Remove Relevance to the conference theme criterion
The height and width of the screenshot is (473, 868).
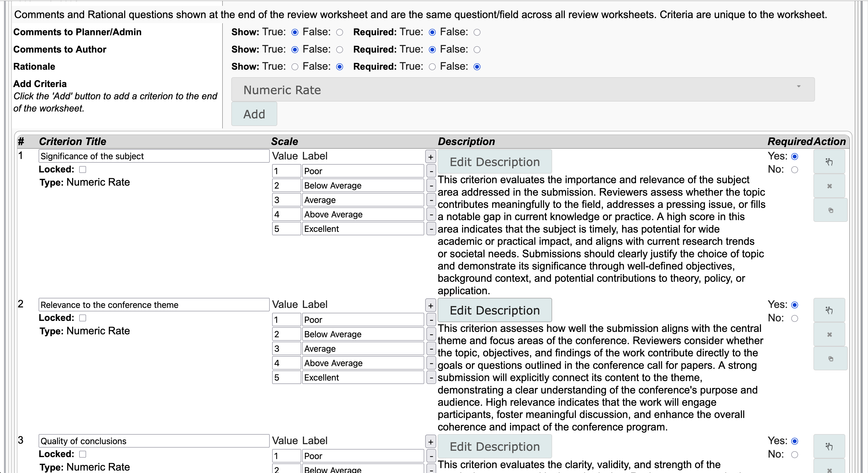click(x=829, y=334)
